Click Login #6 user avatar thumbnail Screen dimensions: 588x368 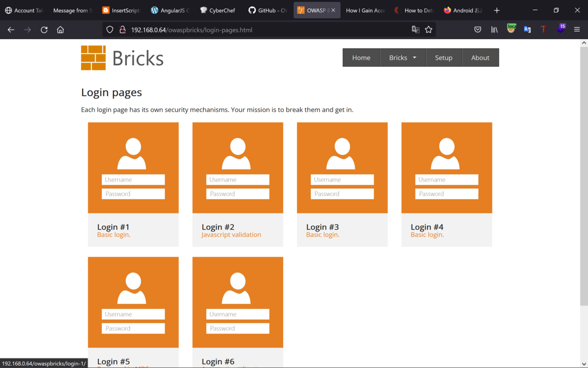click(x=238, y=302)
